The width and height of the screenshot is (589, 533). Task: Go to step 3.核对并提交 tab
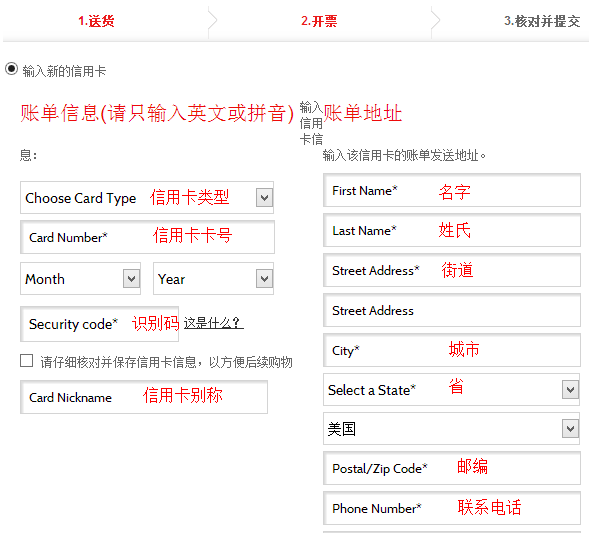[542, 21]
